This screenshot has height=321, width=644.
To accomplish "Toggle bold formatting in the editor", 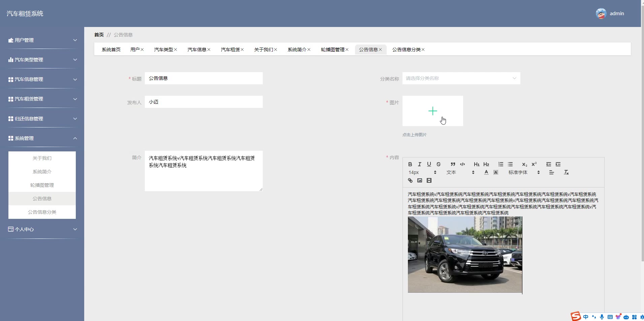I will pyautogui.click(x=410, y=164).
